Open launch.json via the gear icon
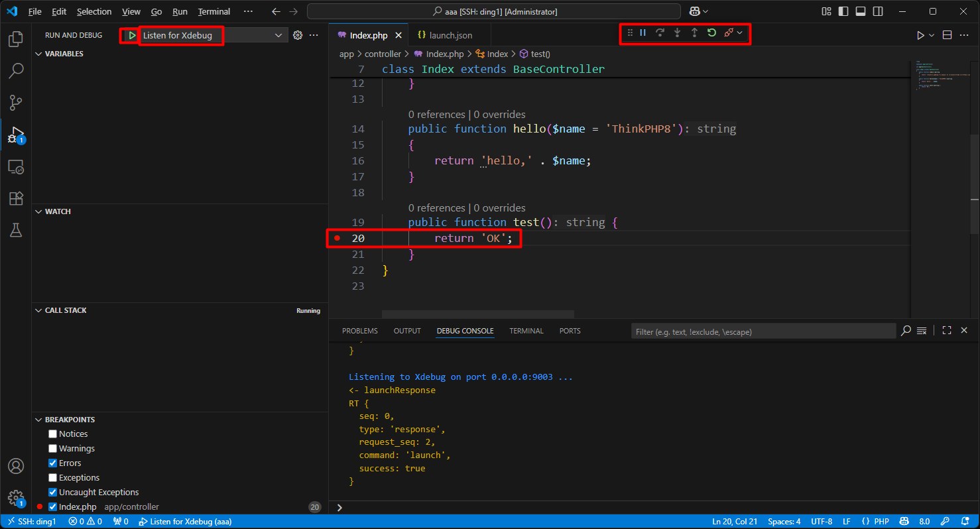 298,35
